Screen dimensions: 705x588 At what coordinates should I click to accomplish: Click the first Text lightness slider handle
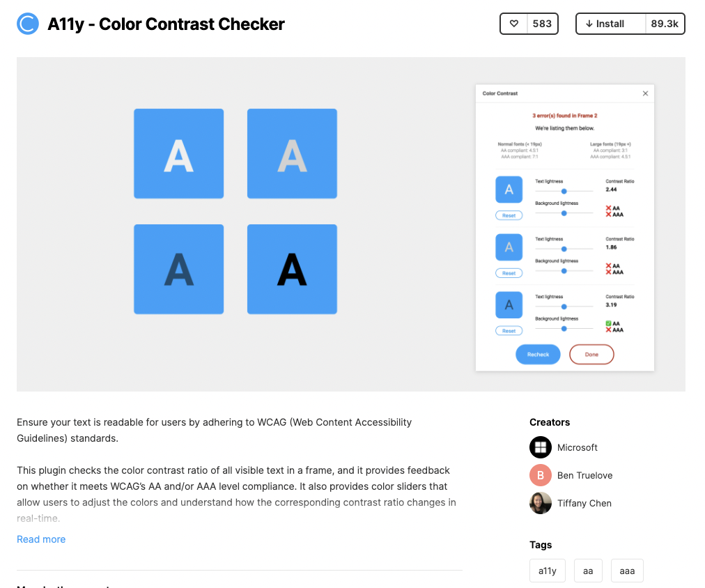click(x=564, y=191)
